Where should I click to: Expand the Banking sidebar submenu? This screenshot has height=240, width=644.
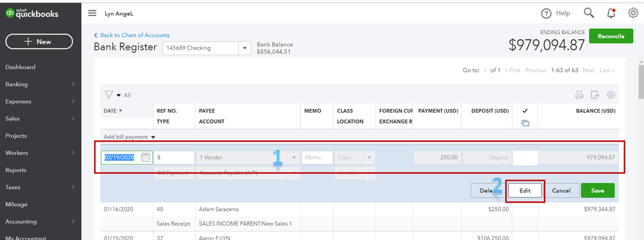[73, 84]
